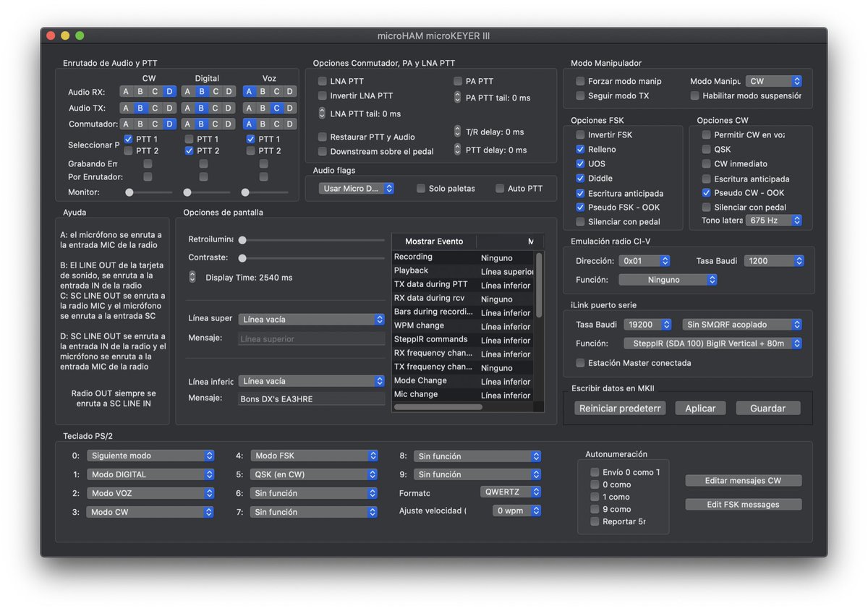The width and height of the screenshot is (868, 611).
Task: Open keyboard key 0 Siguiente modo dropdown
Action: [x=150, y=456]
